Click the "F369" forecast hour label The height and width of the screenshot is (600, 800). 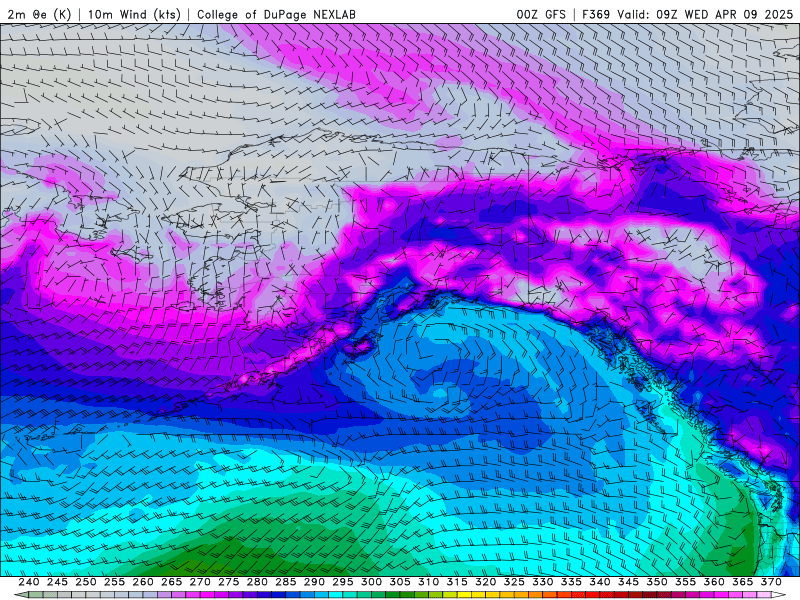(596, 14)
